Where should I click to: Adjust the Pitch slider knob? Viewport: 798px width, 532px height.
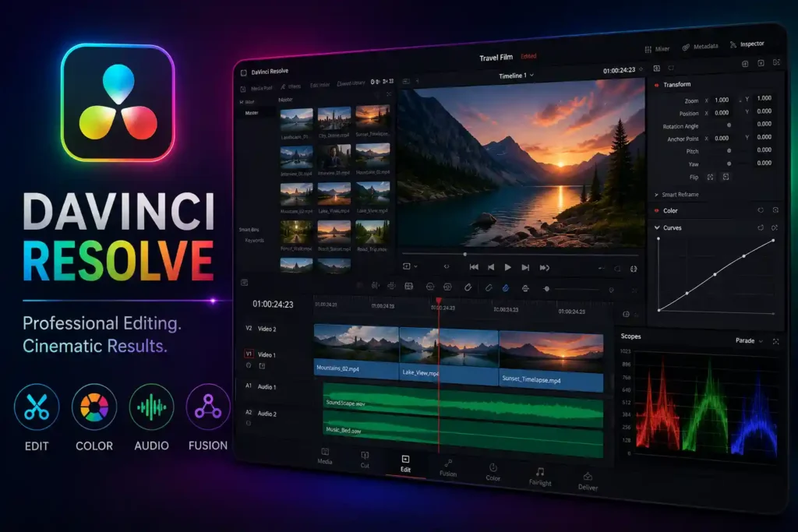coord(729,150)
